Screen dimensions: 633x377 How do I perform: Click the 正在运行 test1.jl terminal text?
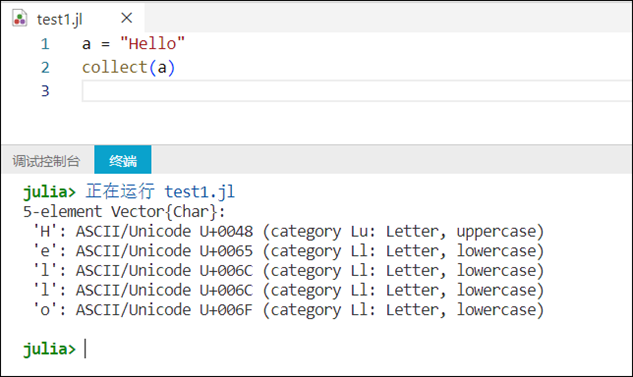[160, 191]
